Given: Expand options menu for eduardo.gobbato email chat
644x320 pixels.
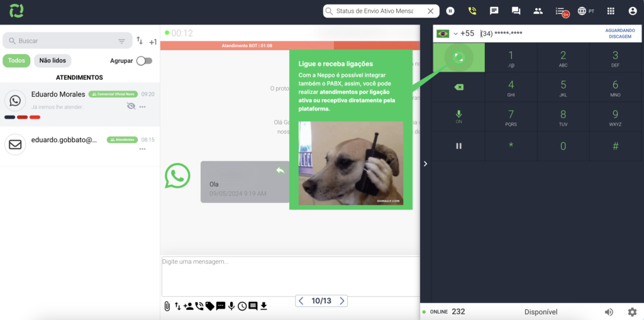Looking at the screenshot, I should (x=143, y=149).
